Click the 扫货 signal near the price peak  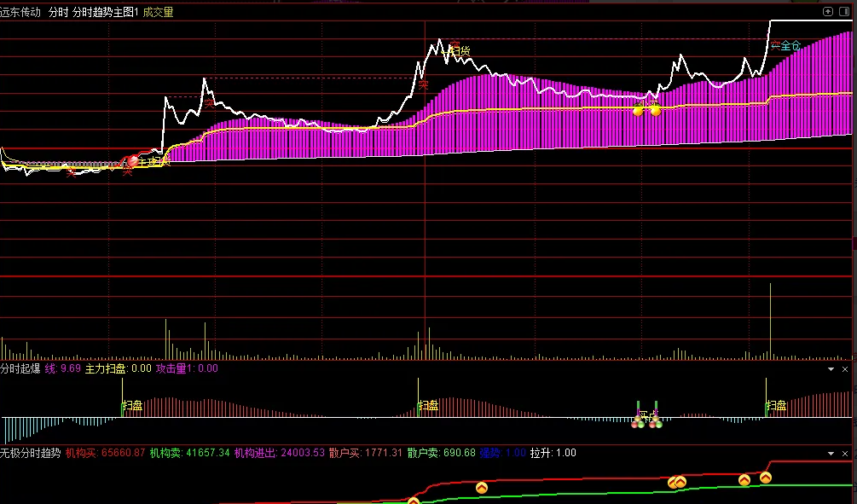click(x=460, y=51)
